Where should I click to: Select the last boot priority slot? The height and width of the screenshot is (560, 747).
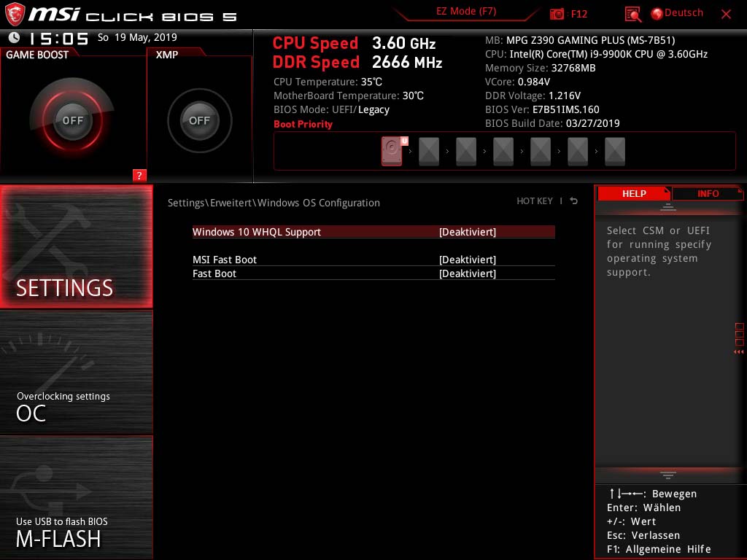614,152
